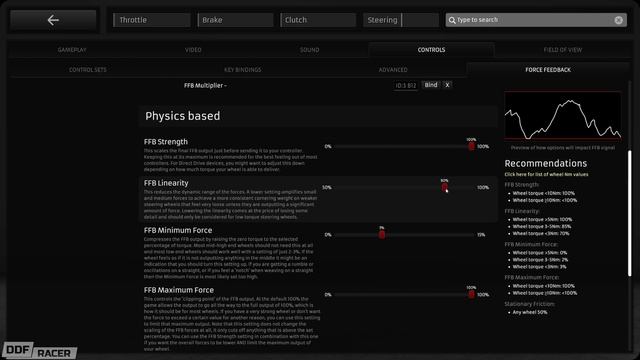Open the Sound tab
This screenshot has height=360, width=640.
pos(309,50)
